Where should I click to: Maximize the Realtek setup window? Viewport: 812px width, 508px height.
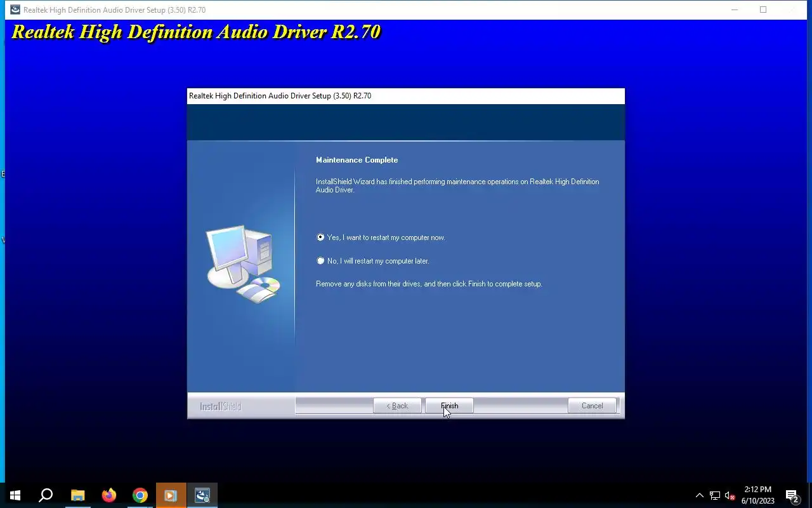(763, 10)
